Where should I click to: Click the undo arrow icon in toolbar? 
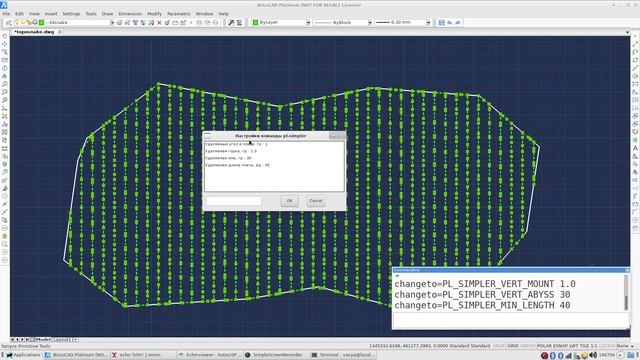[x=449, y=22]
